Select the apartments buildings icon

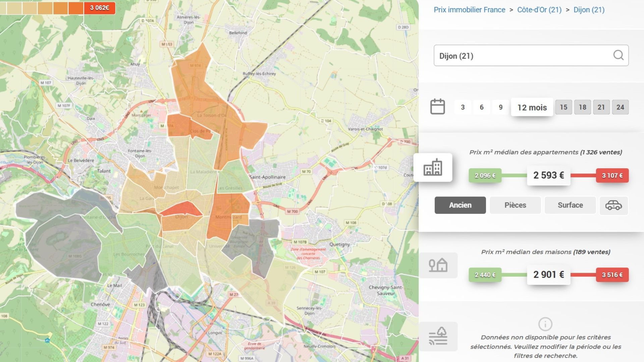(433, 168)
